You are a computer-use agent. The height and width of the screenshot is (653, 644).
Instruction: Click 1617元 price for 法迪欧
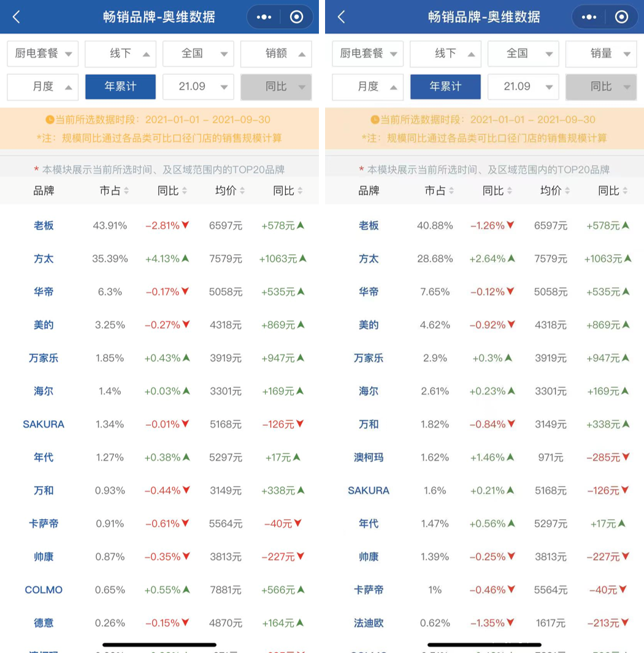551,623
